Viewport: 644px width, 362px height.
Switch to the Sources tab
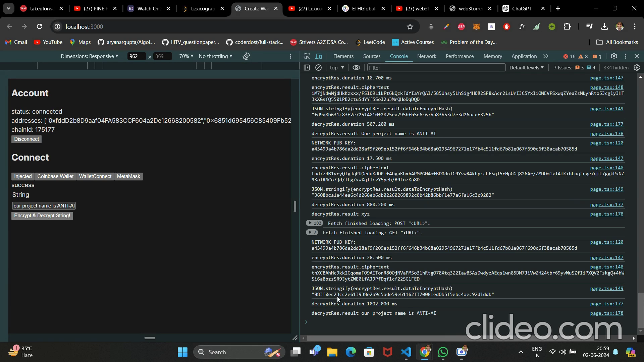tap(372, 56)
